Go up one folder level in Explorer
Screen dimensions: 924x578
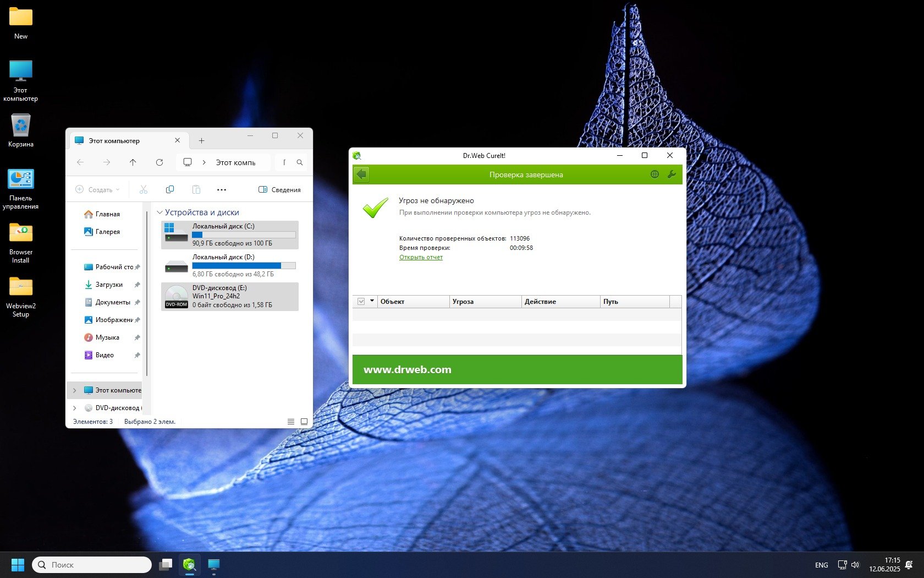point(133,162)
